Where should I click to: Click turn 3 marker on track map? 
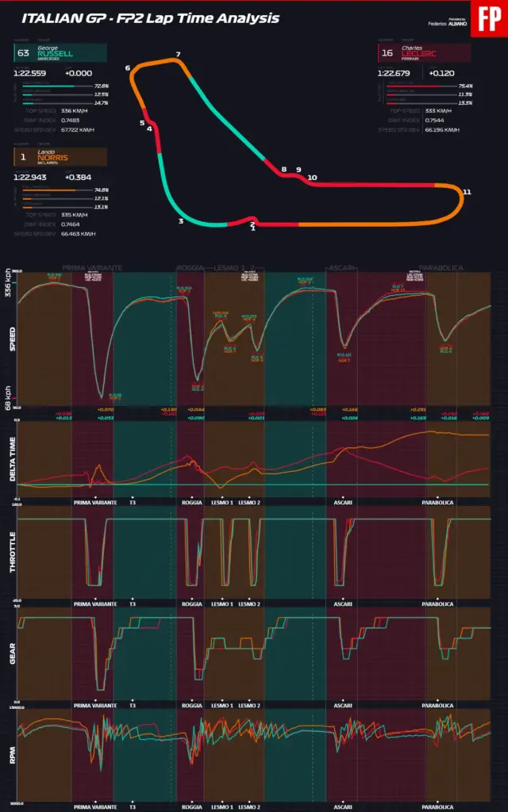click(181, 221)
